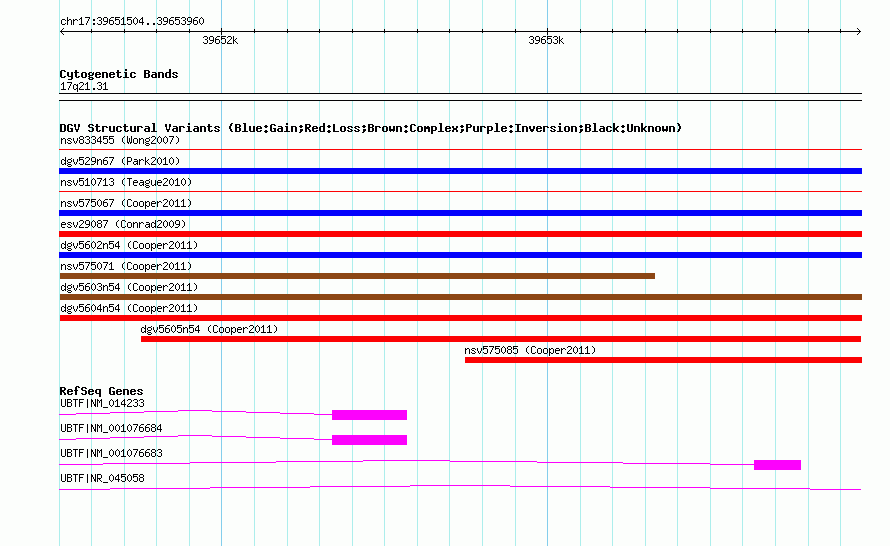This screenshot has height=546, width=890.
Task: Click the thin red nsv510713 variant line
Action: (460, 192)
